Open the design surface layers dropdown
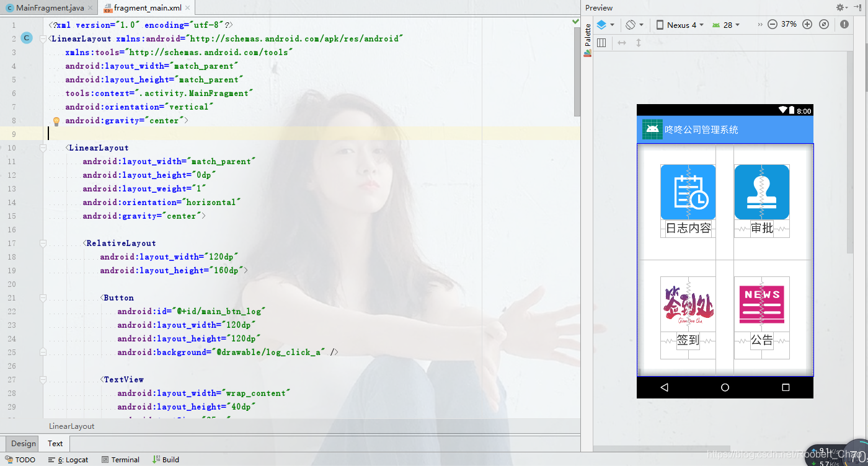 (x=605, y=25)
